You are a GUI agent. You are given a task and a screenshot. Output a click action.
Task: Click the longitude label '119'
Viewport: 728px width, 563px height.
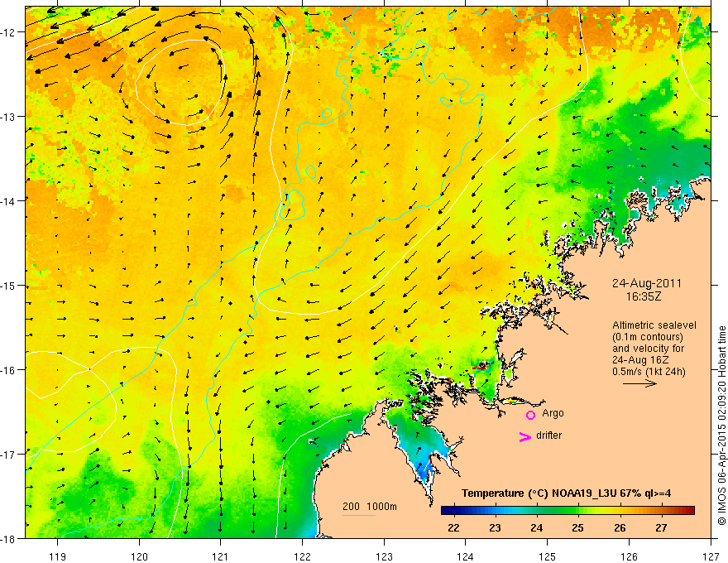57,556
